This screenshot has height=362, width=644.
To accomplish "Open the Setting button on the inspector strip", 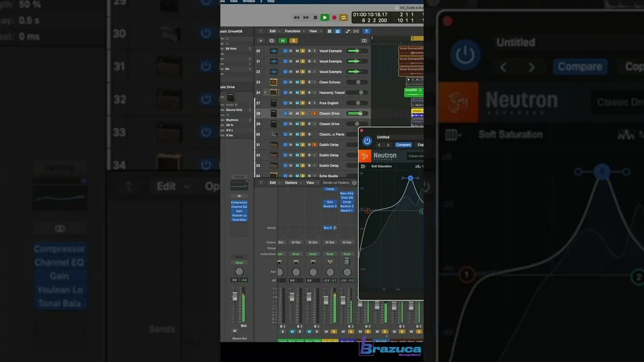I will (239, 176).
